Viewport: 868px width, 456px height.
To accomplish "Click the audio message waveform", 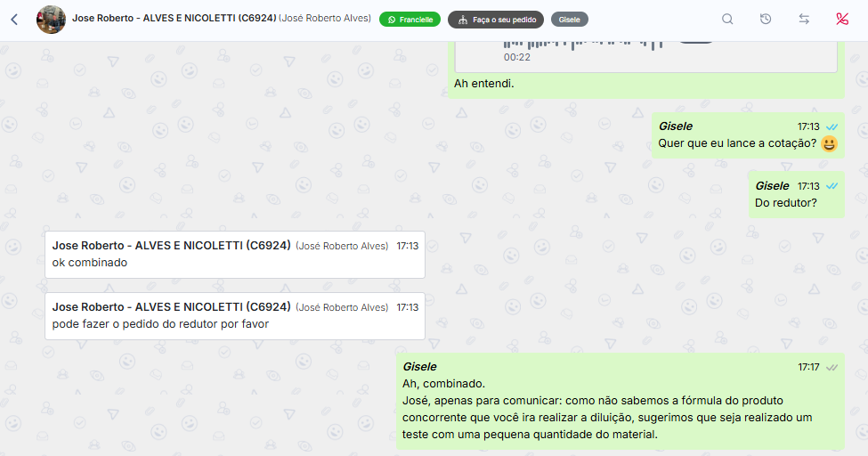I will tap(582, 44).
